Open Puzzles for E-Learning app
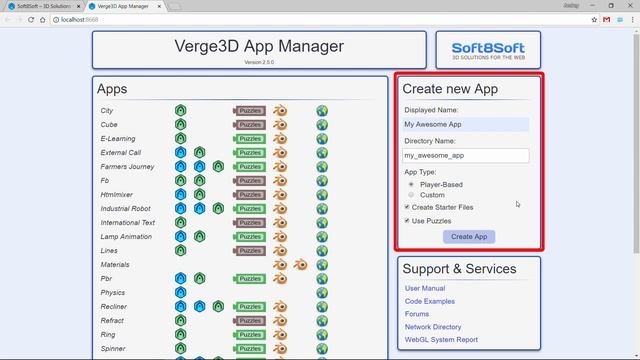 click(x=249, y=139)
